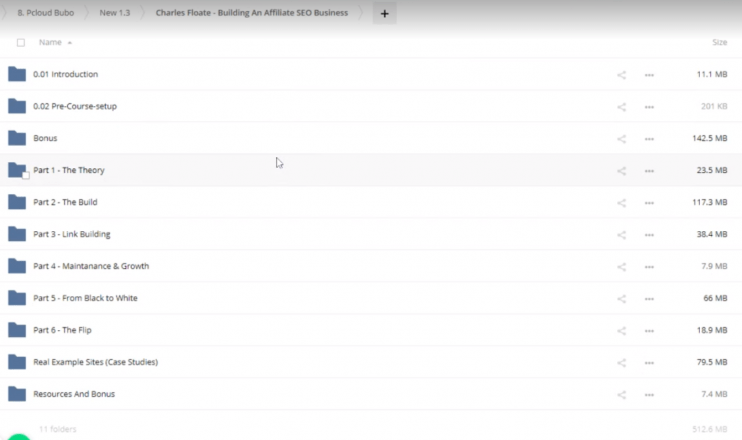Open 0.01 Introduction folder name
The height and width of the screenshot is (440, 742).
pos(65,74)
